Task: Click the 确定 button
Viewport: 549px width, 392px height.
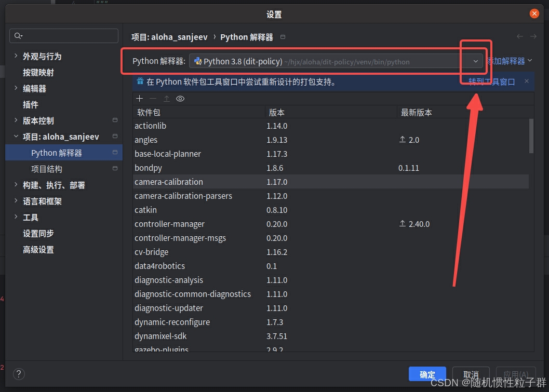Action: click(427, 374)
